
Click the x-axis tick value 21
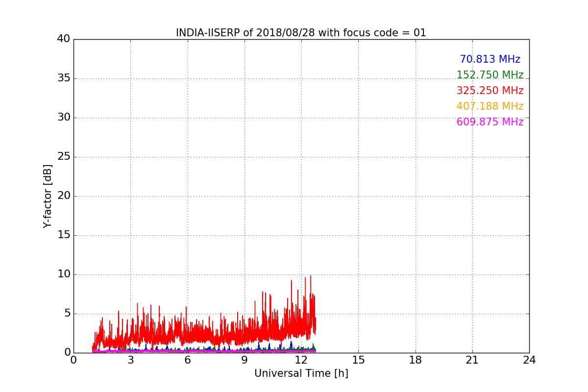(472, 360)
